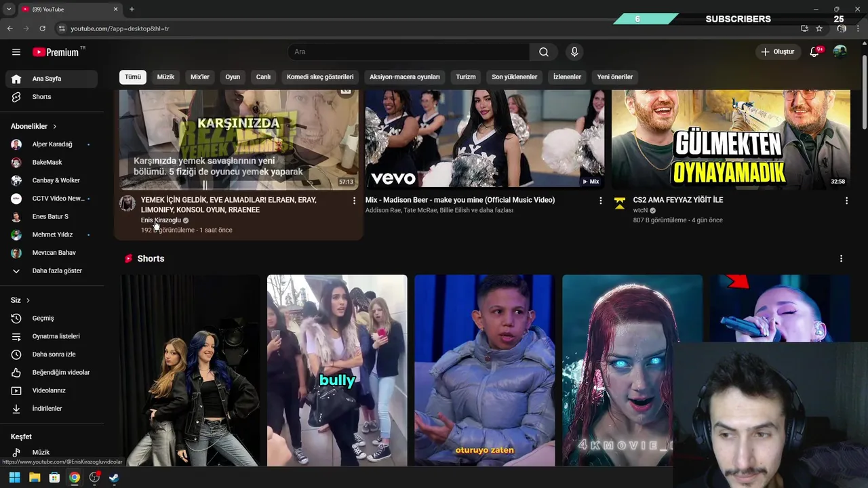Open the notifications bell

pyautogui.click(x=814, y=52)
